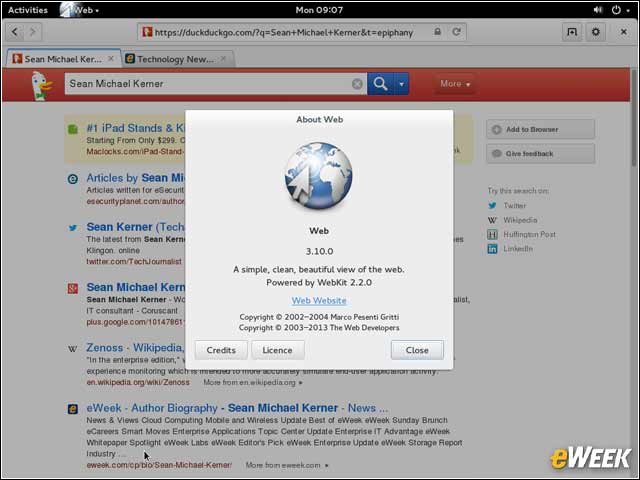
Task: Click the Huffington Post H icon
Action: pos(492,234)
